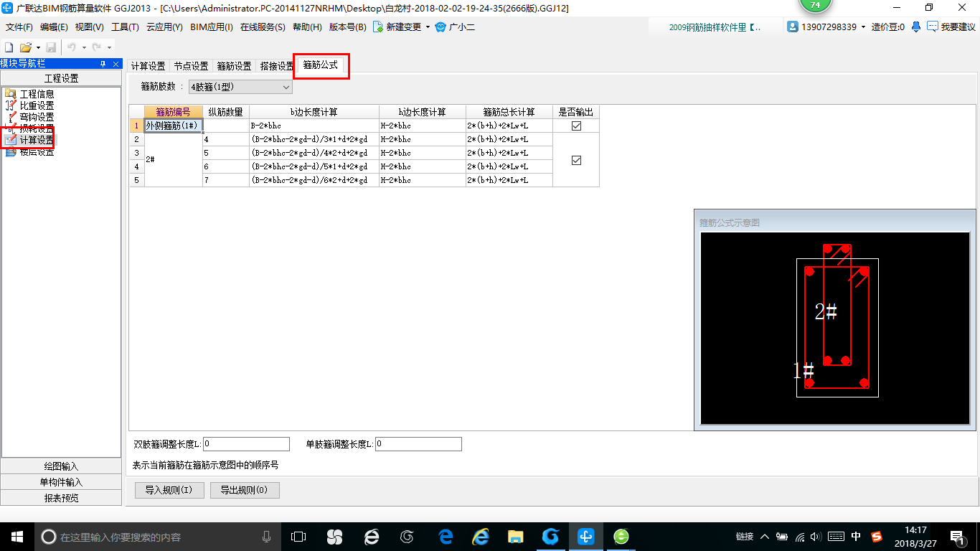Open the 帮助(H) menu
The width and height of the screenshot is (980, 551).
[307, 27]
